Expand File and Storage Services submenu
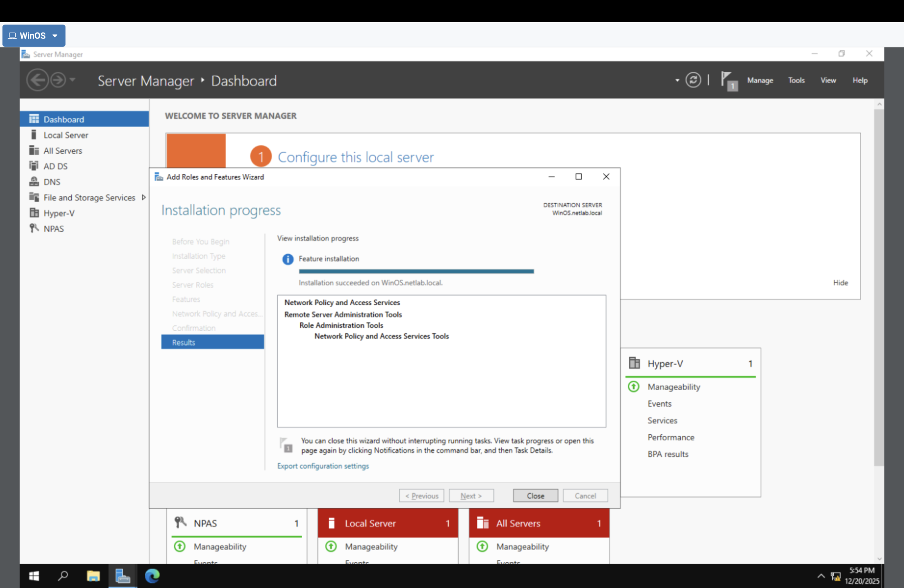 144,197
